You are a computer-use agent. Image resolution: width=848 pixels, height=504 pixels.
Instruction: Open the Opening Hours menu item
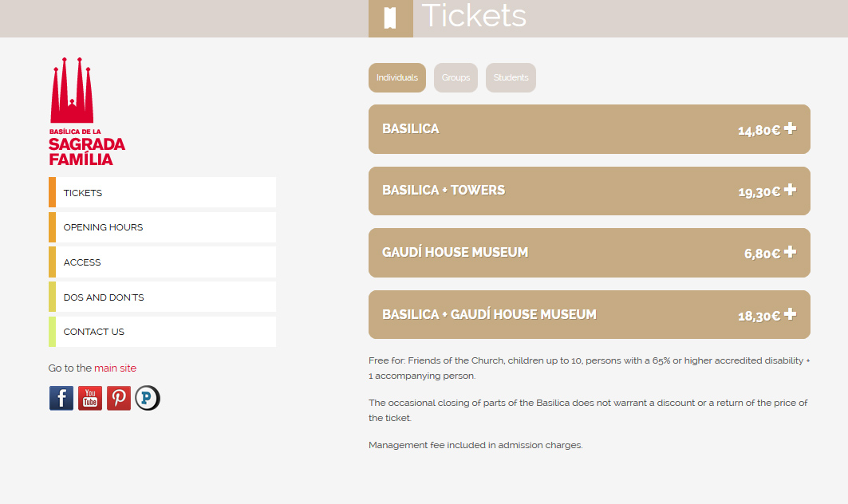(x=162, y=227)
